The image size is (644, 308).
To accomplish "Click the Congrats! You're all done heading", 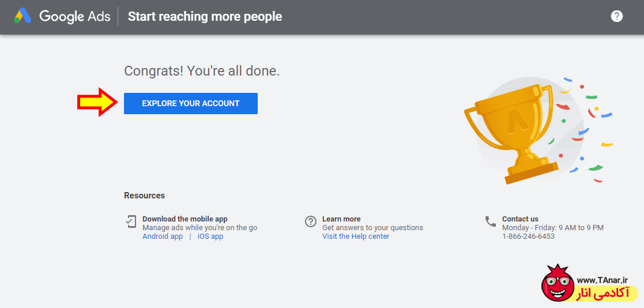I will click(x=202, y=71).
